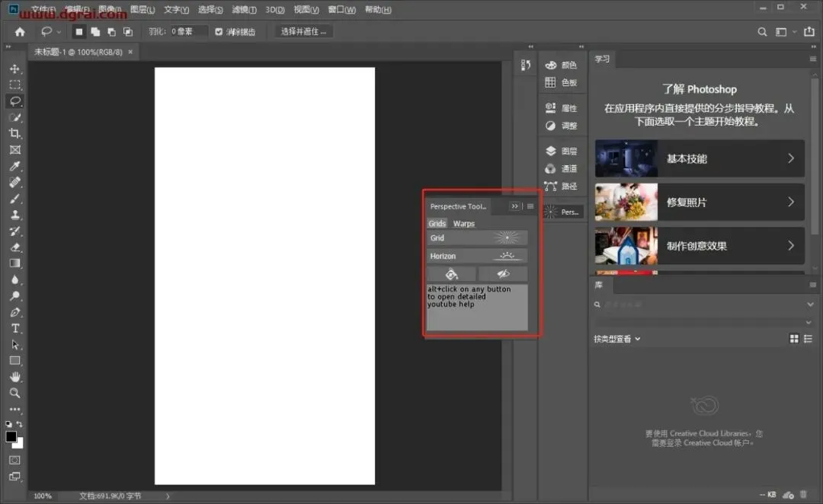Select the Dodge tool
This screenshot has height=504, width=823.
coord(14,296)
